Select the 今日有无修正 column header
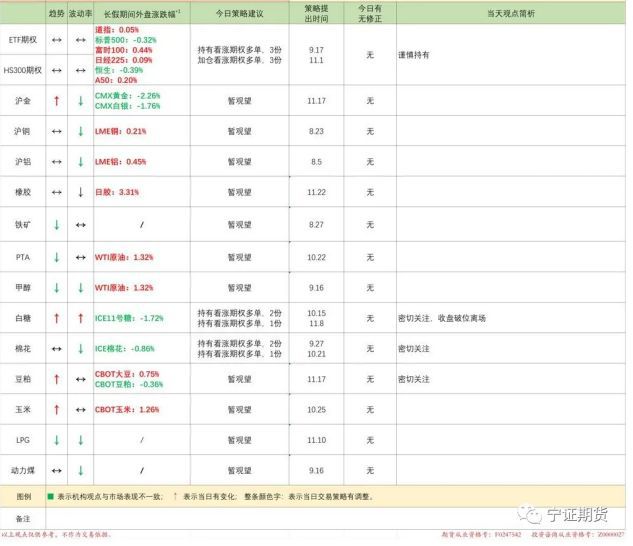This screenshot has width=633, height=546. pos(370,13)
